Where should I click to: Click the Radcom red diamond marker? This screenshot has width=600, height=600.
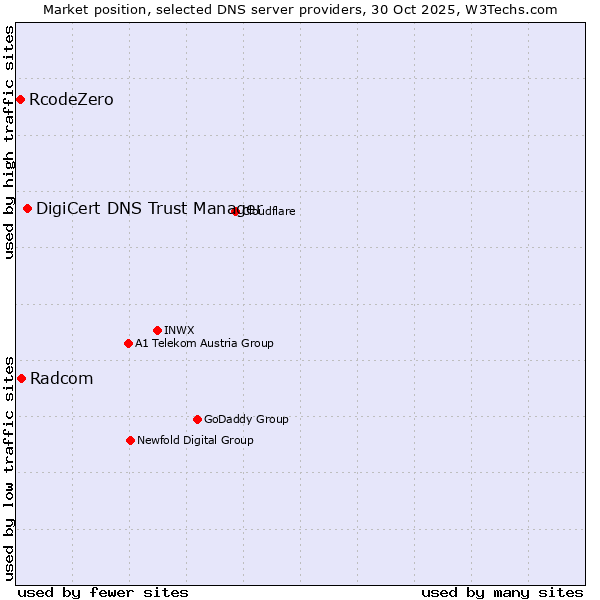pyautogui.click(x=21, y=378)
